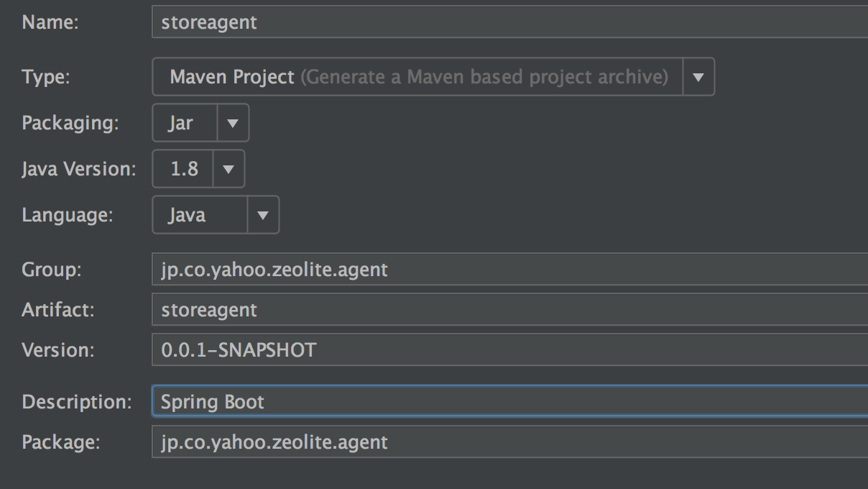Open the Type dropdown arrow

(698, 77)
